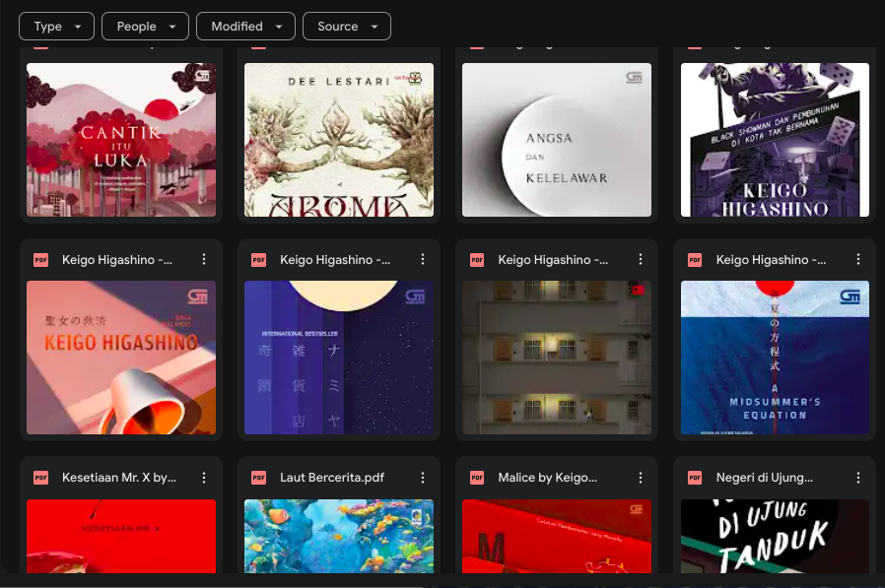
Task: Select 'Keigo Higashino -...' title on orange cup card
Action: [117, 260]
